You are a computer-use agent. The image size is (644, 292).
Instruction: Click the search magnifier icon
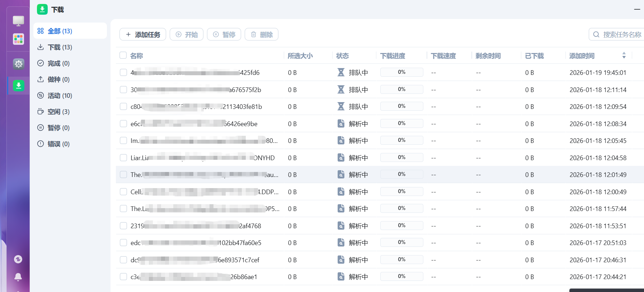point(596,34)
